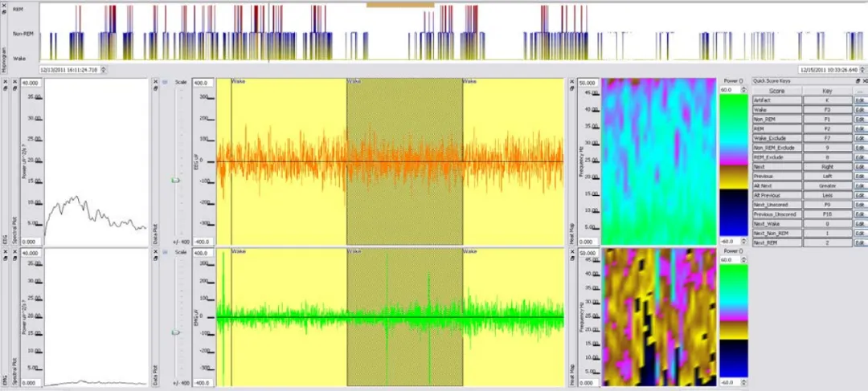Screen dimensions: 868x391
Task: Close the Quick Score Keys panel
Action: pyautogui.click(x=865, y=81)
